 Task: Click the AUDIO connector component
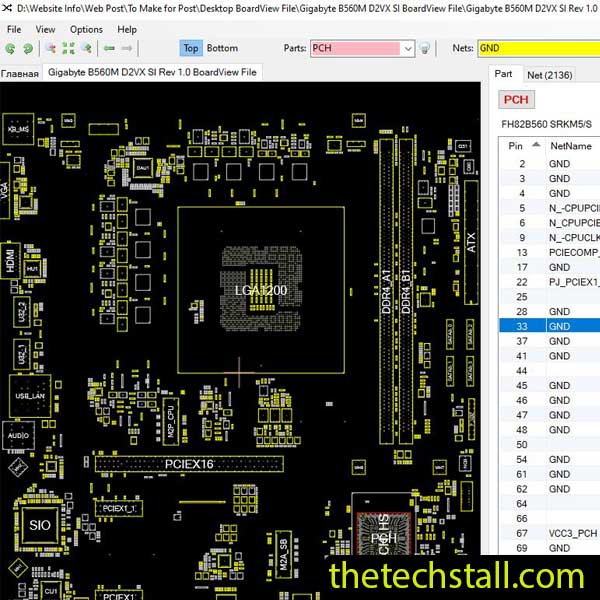[18, 436]
